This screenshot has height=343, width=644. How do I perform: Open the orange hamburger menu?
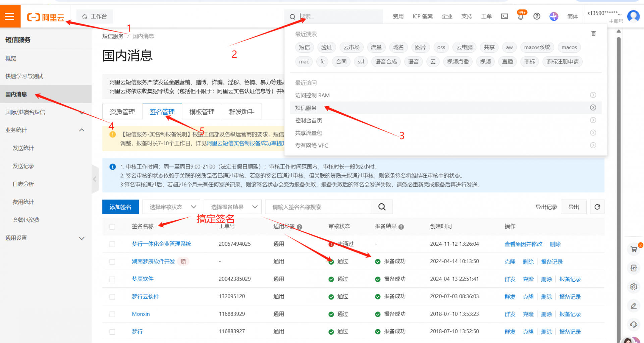(x=10, y=16)
